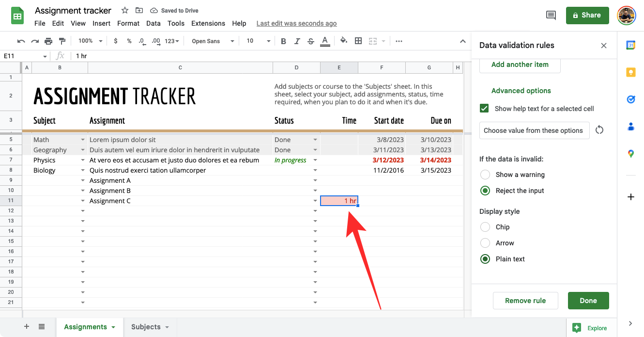
Task: Apply strikethrough formatting
Action: click(311, 41)
